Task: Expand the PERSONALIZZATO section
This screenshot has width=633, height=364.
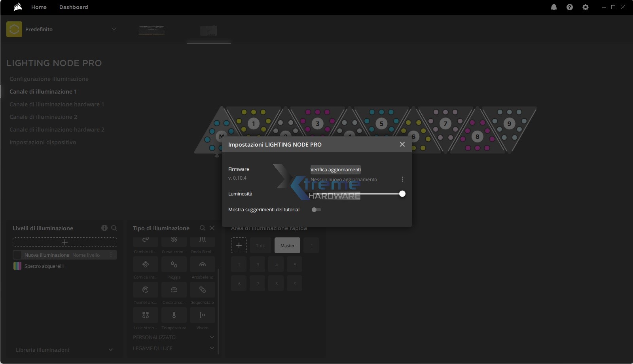Action: (212, 337)
